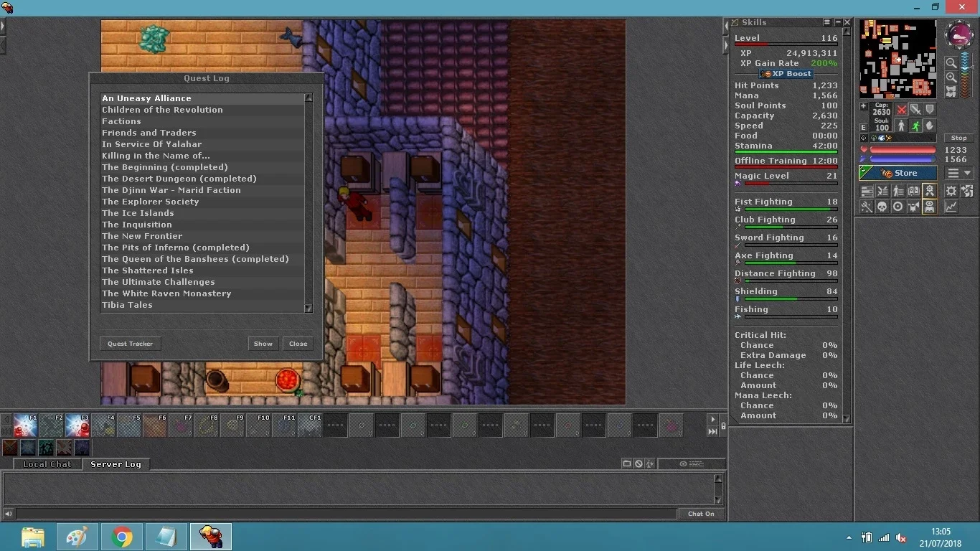Toggle the eye read-only chat switch

click(692, 463)
